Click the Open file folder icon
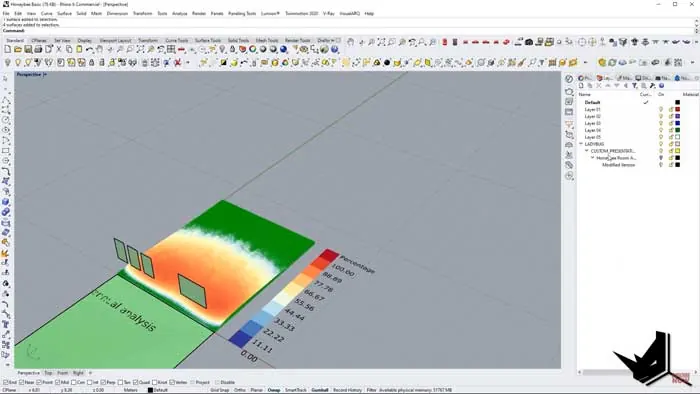Screen dimensions: 700x394 coord(18,50)
